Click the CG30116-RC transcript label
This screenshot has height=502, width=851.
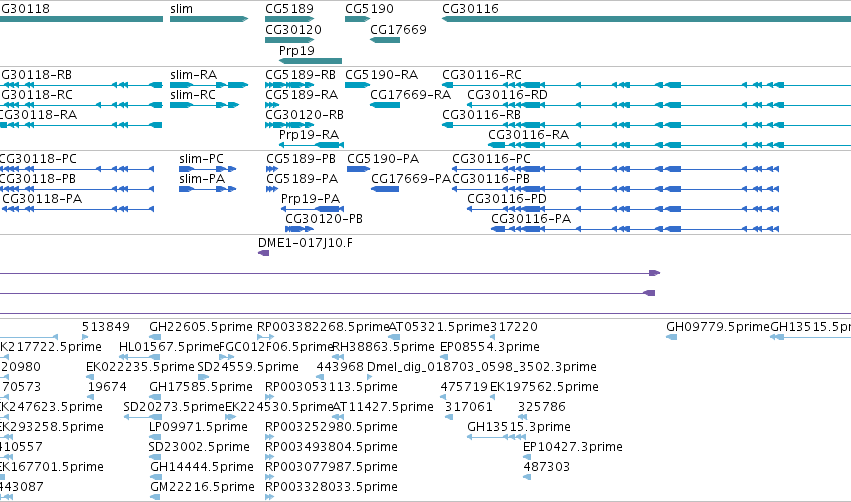(482, 75)
